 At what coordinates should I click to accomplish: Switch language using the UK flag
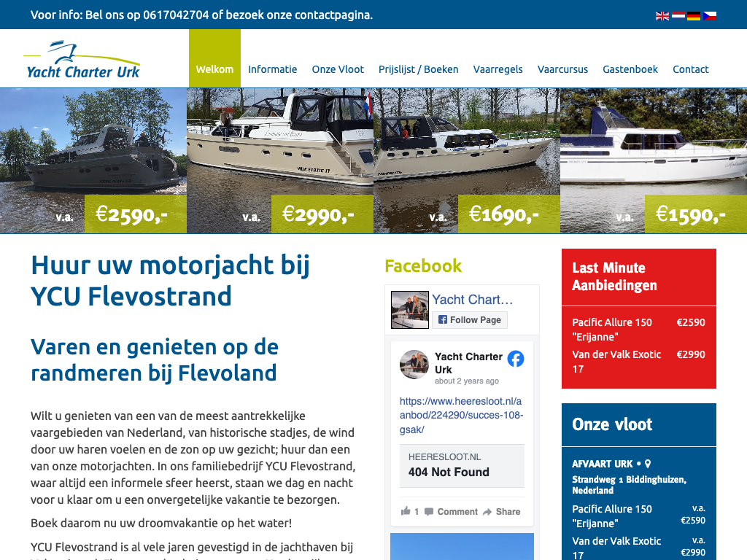click(x=662, y=15)
